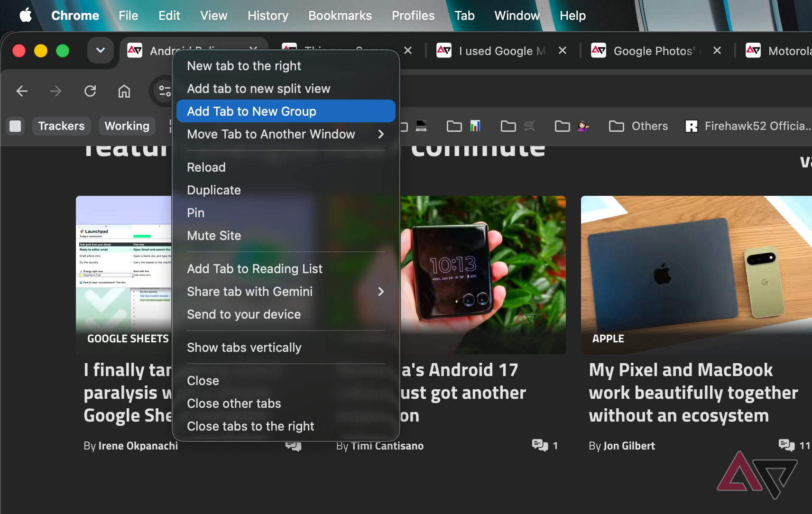Open the MacBook and Pixel article thumbnail

pyautogui.click(x=696, y=275)
